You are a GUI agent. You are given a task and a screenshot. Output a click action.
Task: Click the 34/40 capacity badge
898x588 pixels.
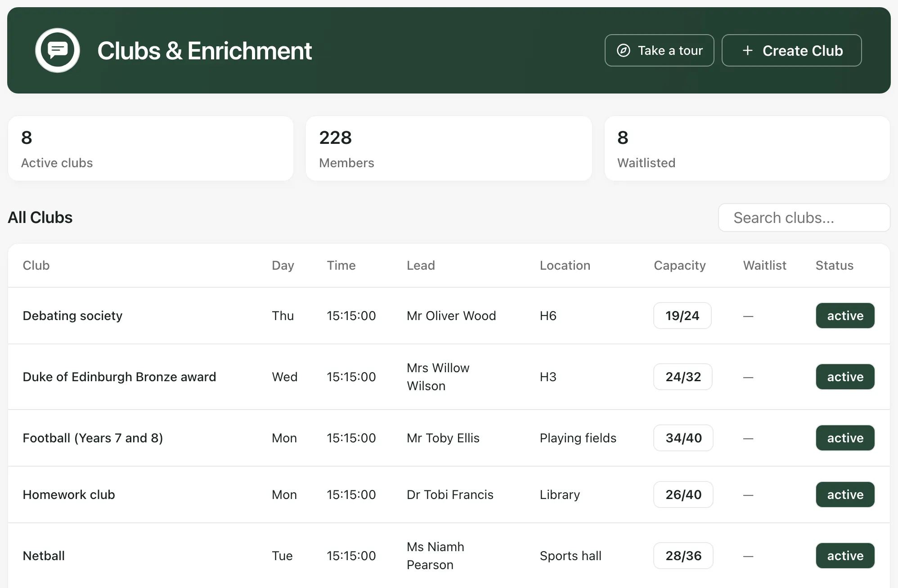click(683, 438)
